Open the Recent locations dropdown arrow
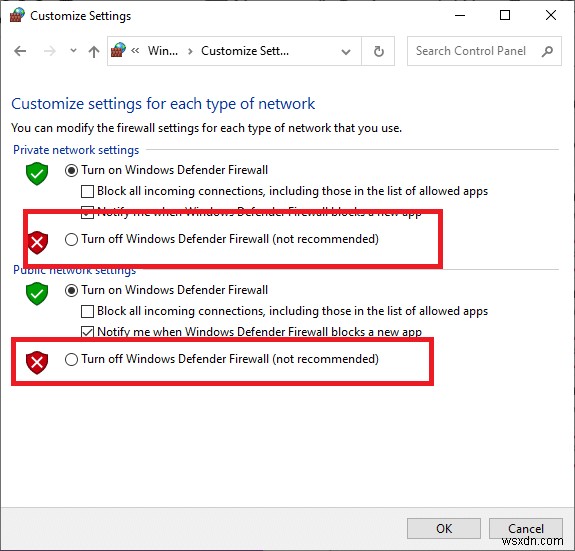The width and height of the screenshot is (575, 551). tap(73, 51)
